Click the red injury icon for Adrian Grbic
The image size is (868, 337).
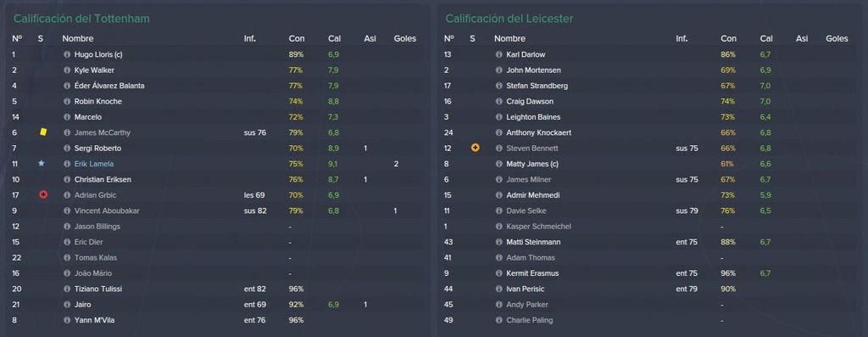[x=43, y=195]
